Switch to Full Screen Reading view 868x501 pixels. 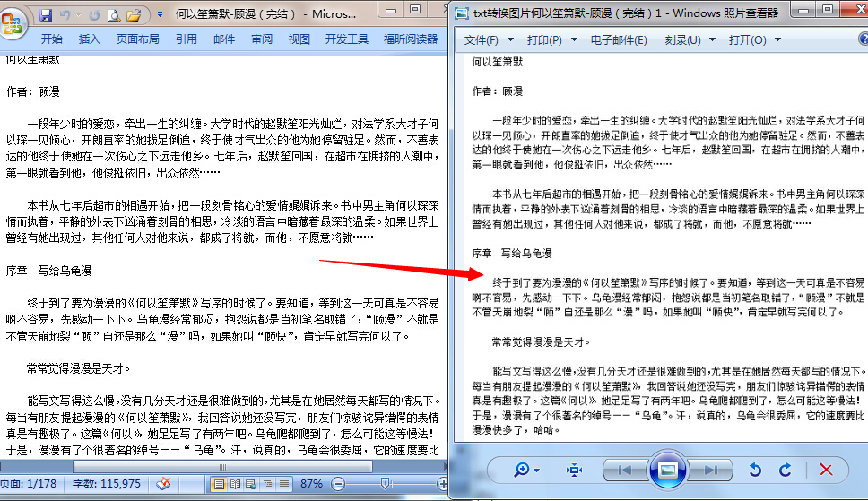[x=235, y=484]
